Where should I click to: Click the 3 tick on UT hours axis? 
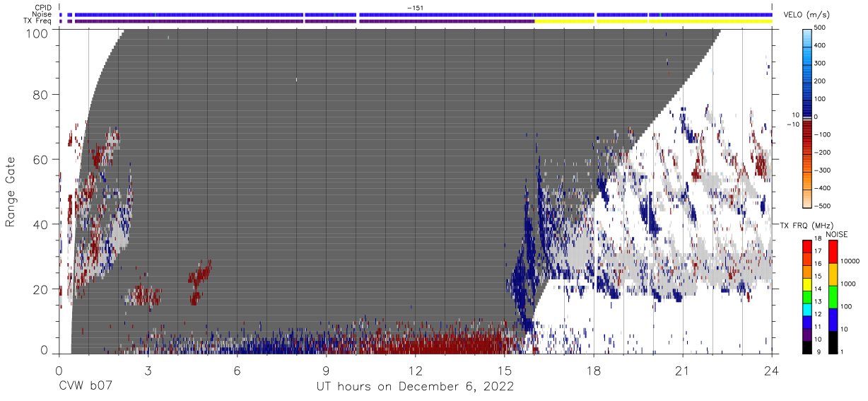pyautogui.click(x=148, y=371)
